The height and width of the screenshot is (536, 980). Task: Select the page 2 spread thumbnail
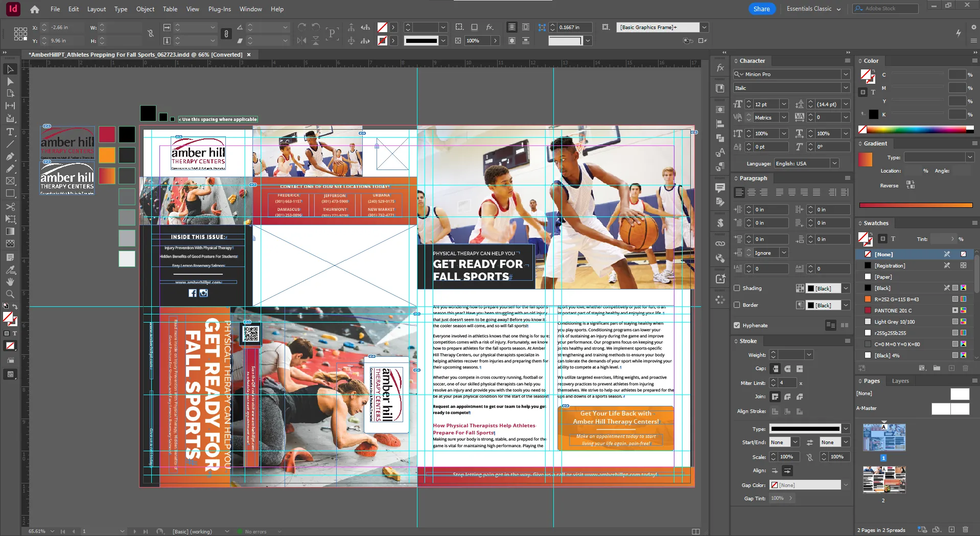(x=884, y=479)
